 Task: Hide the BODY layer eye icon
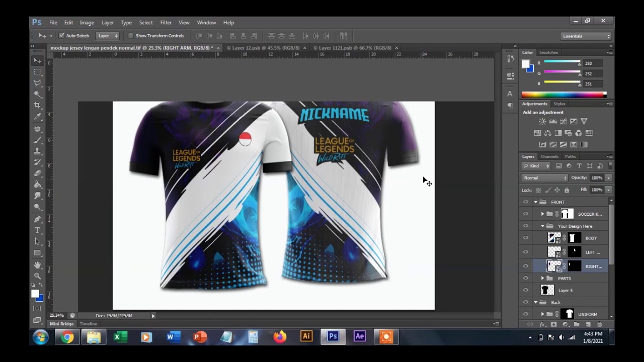tap(525, 238)
